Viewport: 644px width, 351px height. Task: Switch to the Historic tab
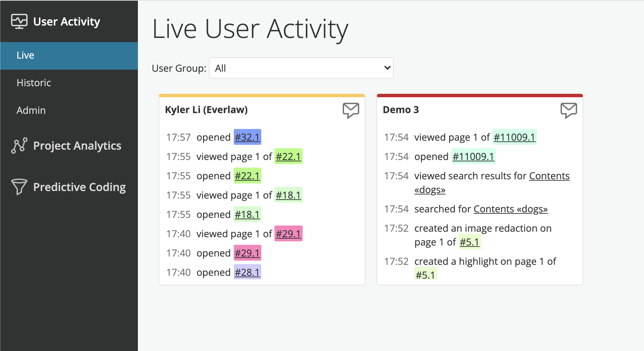pyautogui.click(x=33, y=83)
